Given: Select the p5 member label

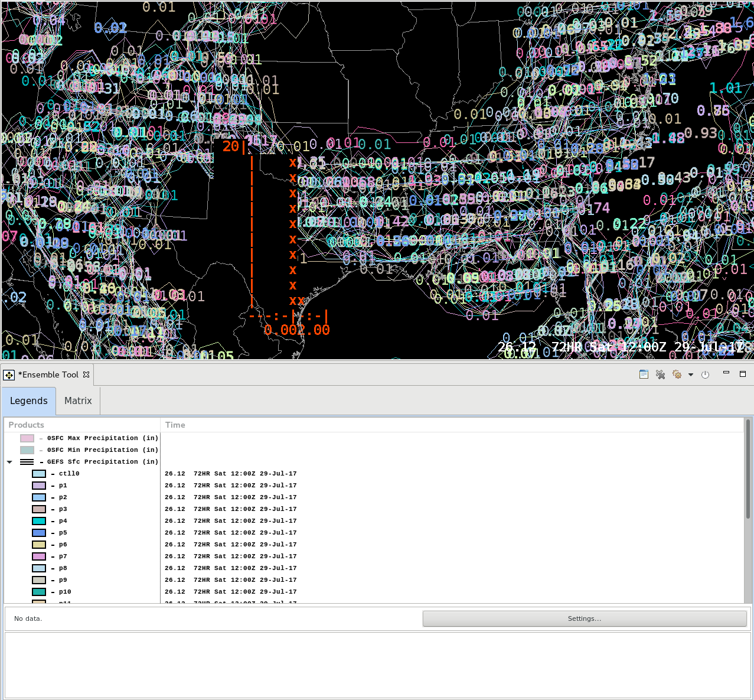Looking at the screenshot, I should [x=63, y=533].
